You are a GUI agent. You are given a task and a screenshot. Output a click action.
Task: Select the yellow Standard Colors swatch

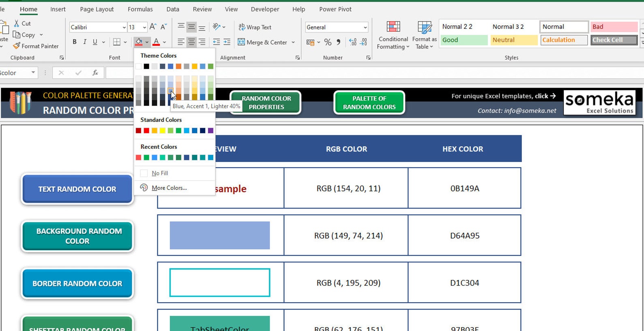[162, 131]
